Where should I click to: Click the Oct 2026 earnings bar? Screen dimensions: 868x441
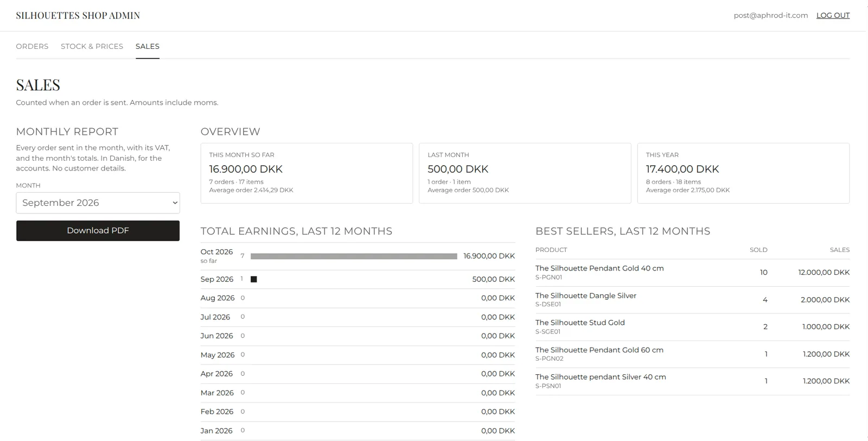point(354,256)
